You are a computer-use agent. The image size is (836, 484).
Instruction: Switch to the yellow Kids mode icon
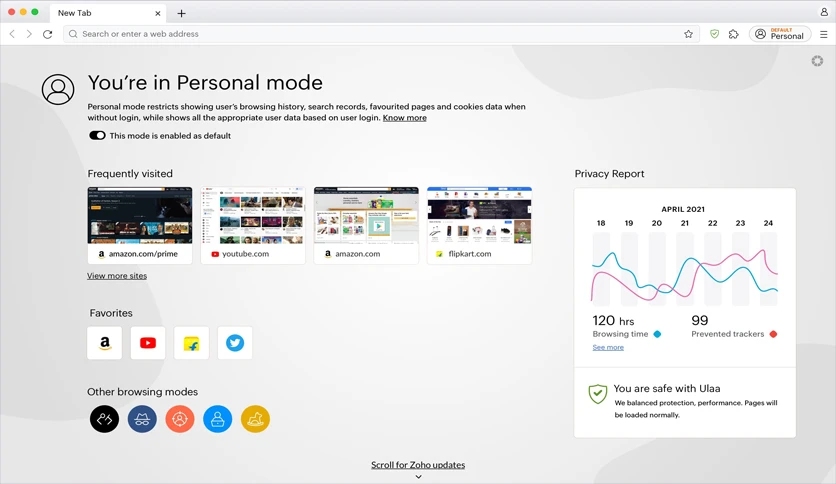255,419
